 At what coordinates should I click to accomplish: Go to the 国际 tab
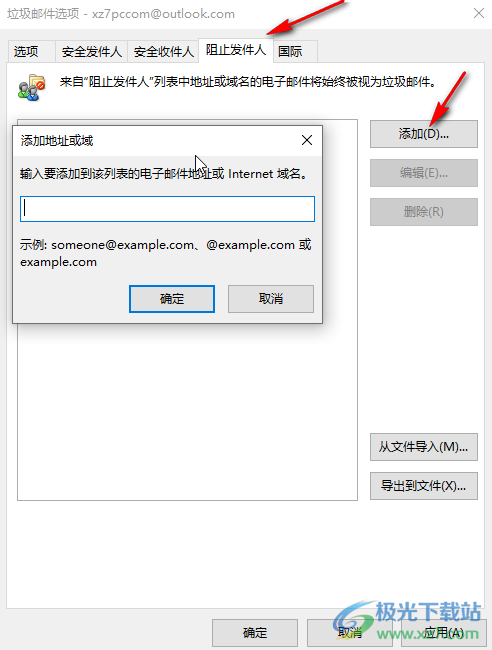296,52
